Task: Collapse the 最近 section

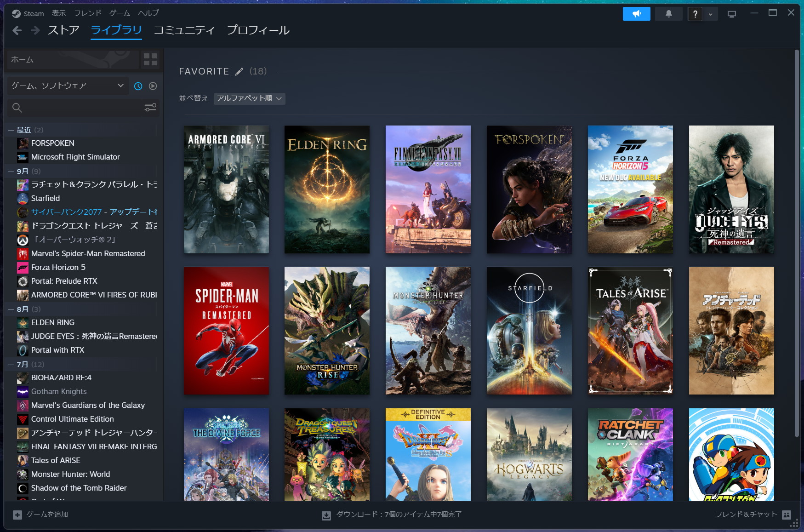Action: tap(11, 130)
